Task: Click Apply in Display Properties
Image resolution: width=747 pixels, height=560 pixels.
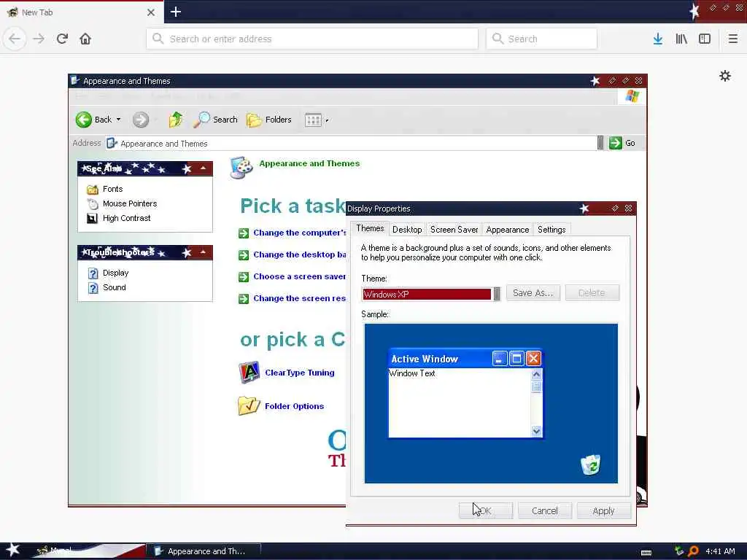Action: click(603, 510)
